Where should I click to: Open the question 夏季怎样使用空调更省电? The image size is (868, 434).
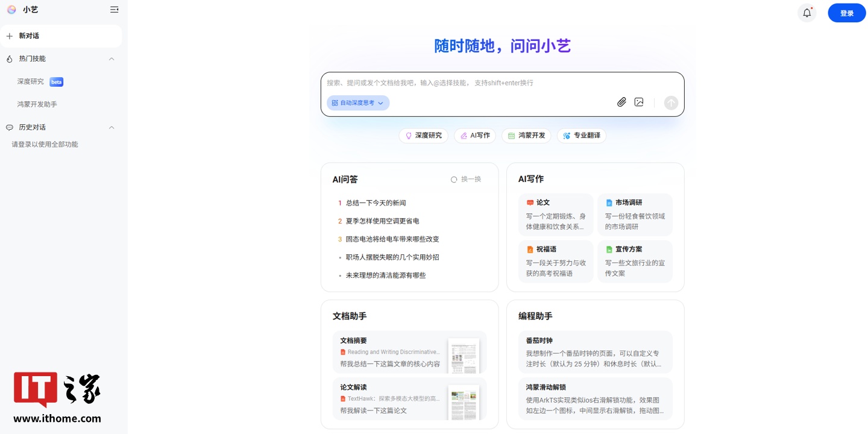pyautogui.click(x=381, y=221)
